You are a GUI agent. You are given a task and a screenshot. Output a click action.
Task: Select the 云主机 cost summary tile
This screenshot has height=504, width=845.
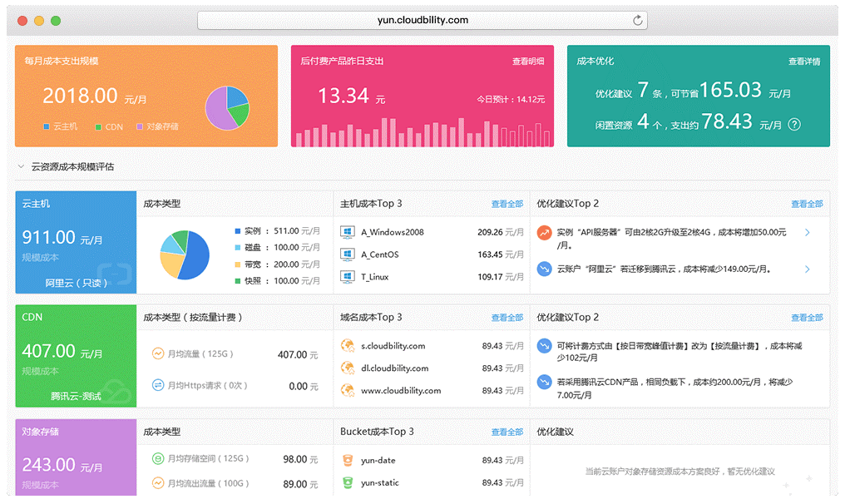click(x=76, y=242)
